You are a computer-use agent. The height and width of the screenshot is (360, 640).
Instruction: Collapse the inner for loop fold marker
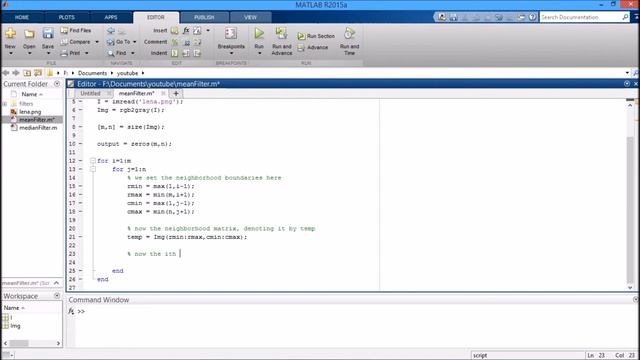(x=93, y=169)
